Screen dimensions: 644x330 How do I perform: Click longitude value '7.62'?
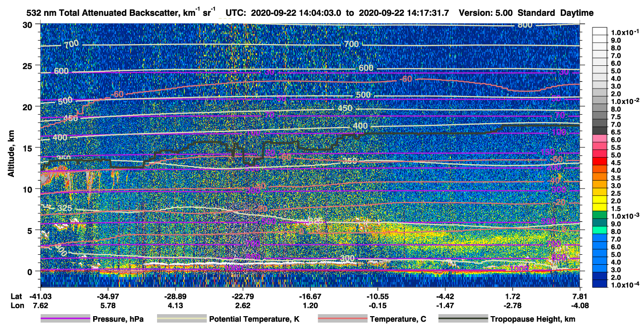40,306
